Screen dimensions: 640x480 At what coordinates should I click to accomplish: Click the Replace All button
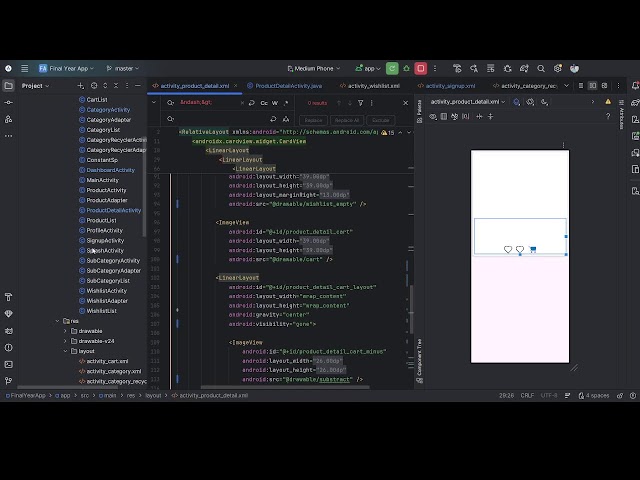347,120
